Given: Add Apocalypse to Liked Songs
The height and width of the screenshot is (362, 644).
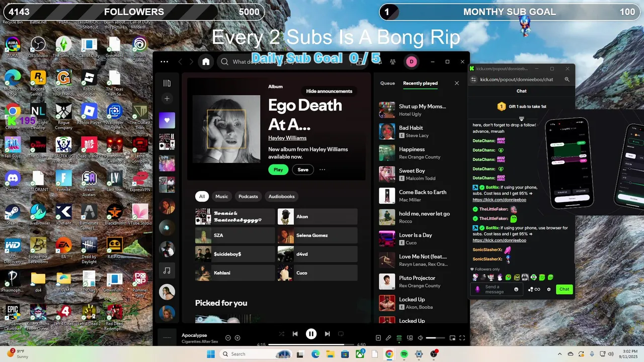Looking at the screenshot, I should [x=237, y=338].
